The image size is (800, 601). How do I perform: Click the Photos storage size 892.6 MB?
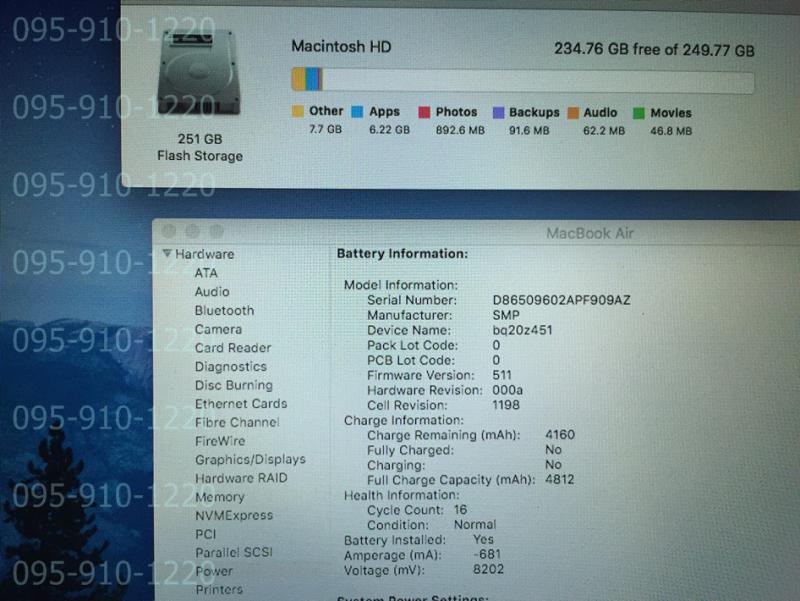click(x=460, y=131)
